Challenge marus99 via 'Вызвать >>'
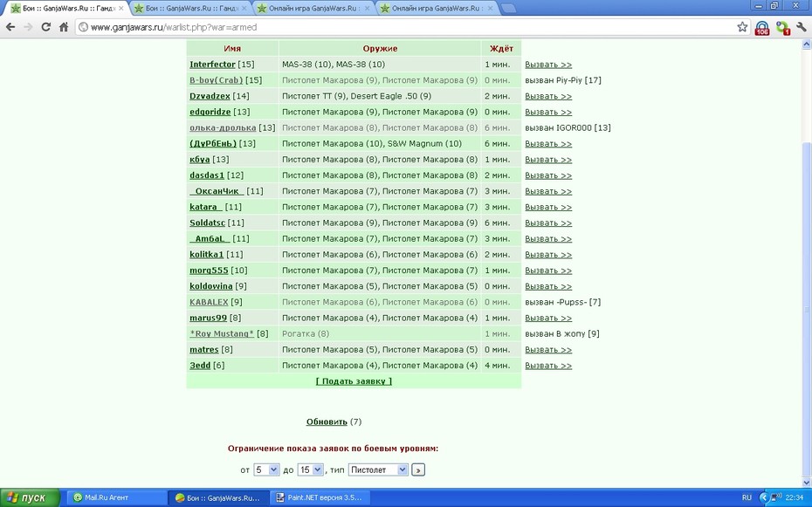 548,319
